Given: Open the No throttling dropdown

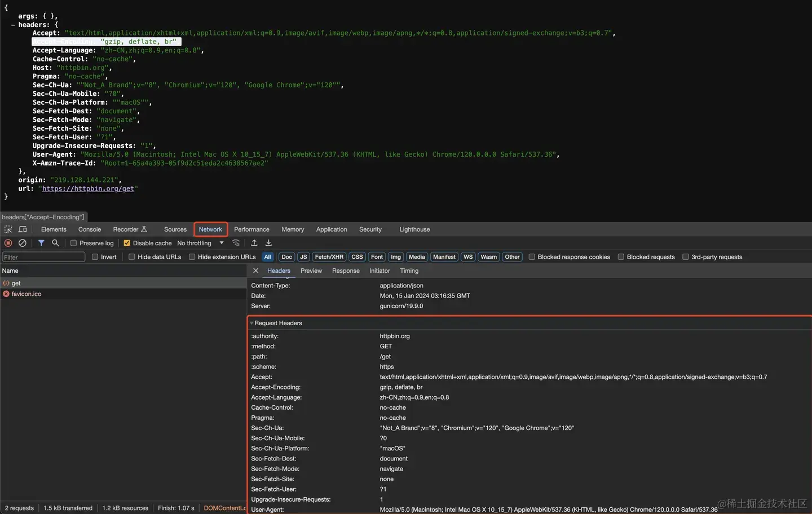Looking at the screenshot, I should coord(200,243).
